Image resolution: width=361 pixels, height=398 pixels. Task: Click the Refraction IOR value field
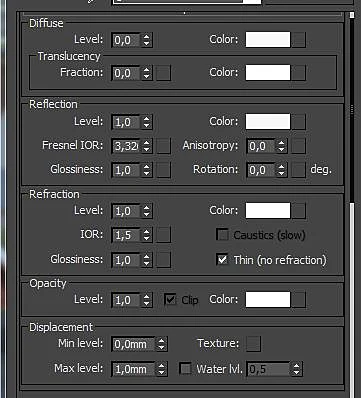click(x=126, y=235)
